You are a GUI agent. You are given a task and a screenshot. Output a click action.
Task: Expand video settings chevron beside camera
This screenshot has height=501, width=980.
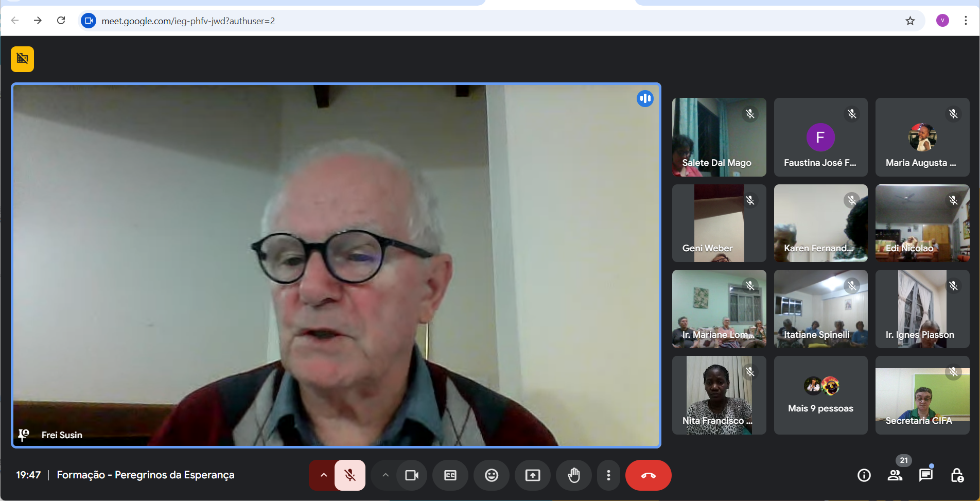385,475
